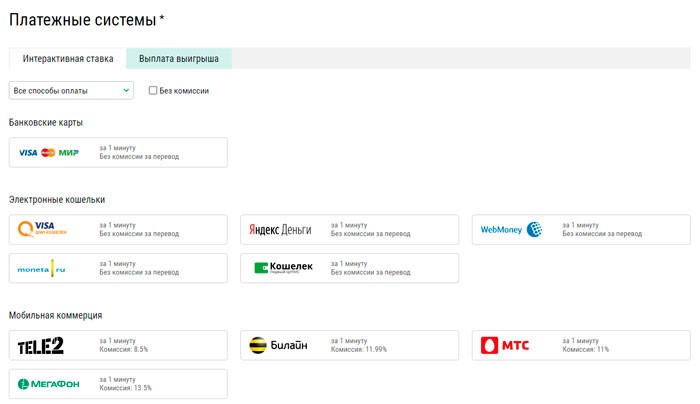The height and width of the screenshot is (404, 700).
Task: Select the Visa QIWI wallet logo
Action: click(42, 229)
